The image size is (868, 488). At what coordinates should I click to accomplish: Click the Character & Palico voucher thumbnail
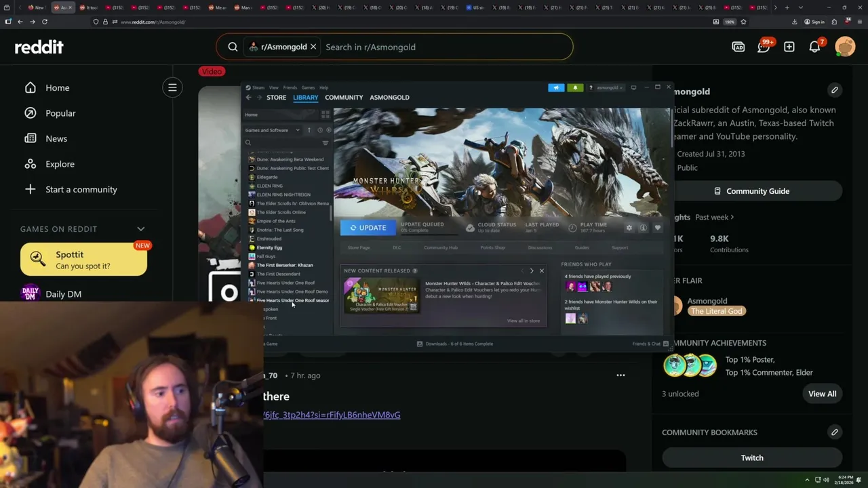point(382,296)
